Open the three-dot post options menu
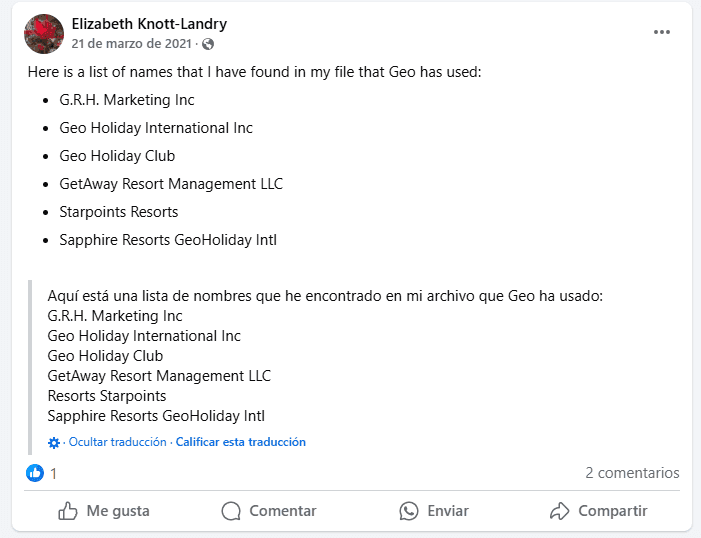This screenshot has width=701, height=538. tap(662, 32)
